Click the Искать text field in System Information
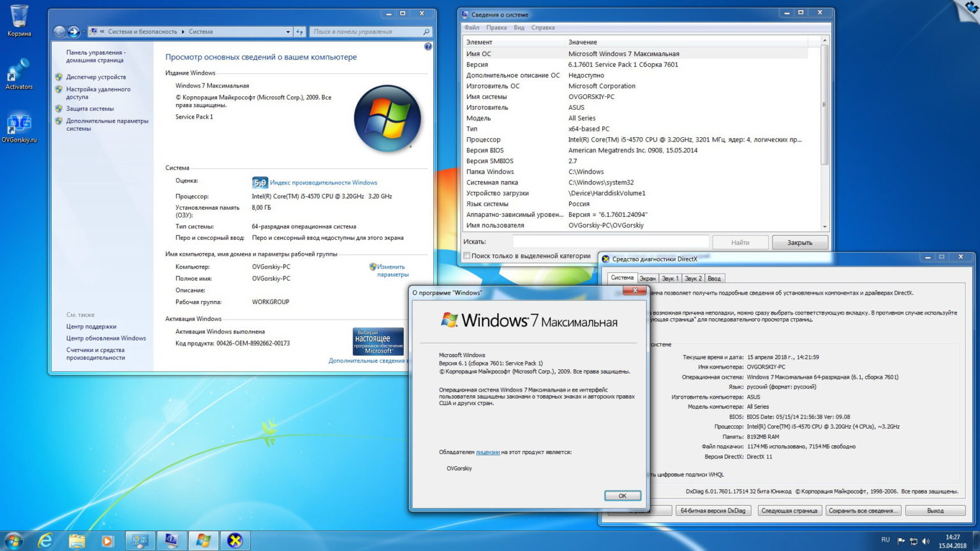 click(611, 242)
